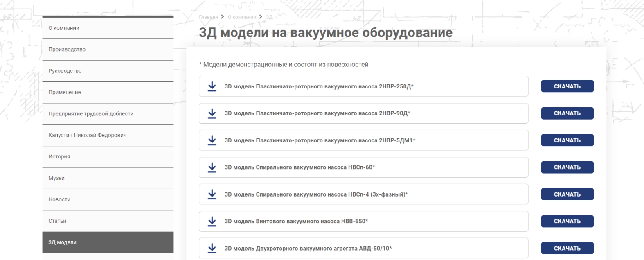
Task: Open the О компании sidebar item
Action: click(64, 28)
